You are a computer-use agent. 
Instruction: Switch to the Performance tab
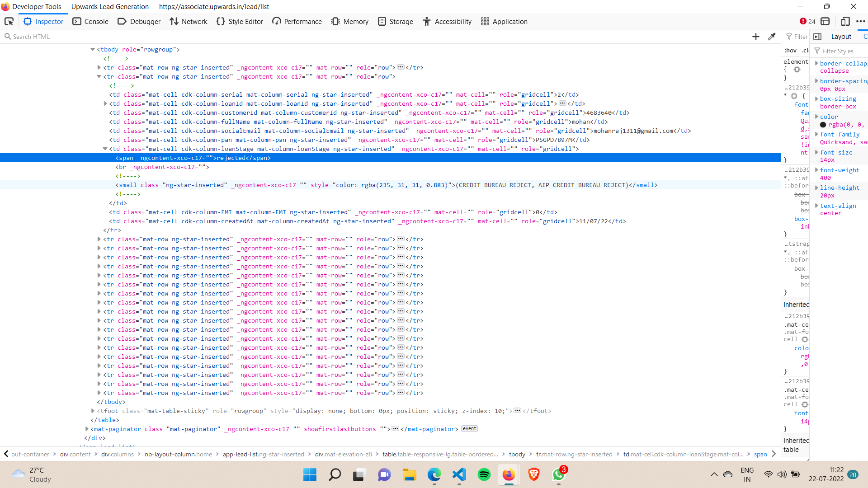tap(297, 21)
